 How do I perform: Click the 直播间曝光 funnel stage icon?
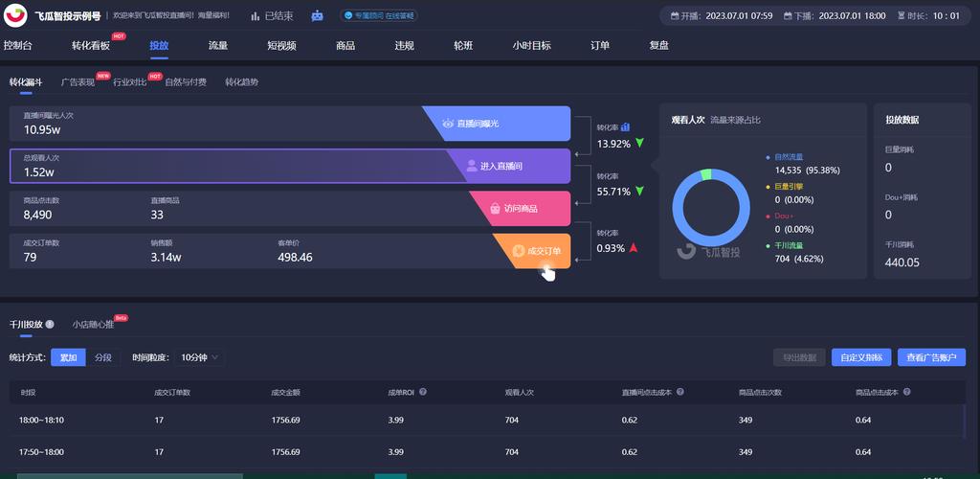click(x=448, y=124)
